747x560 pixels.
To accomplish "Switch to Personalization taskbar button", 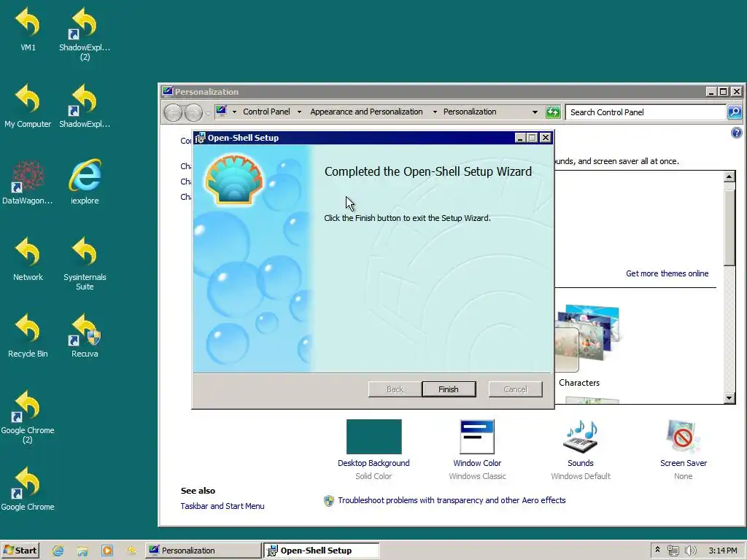I will 203,551.
